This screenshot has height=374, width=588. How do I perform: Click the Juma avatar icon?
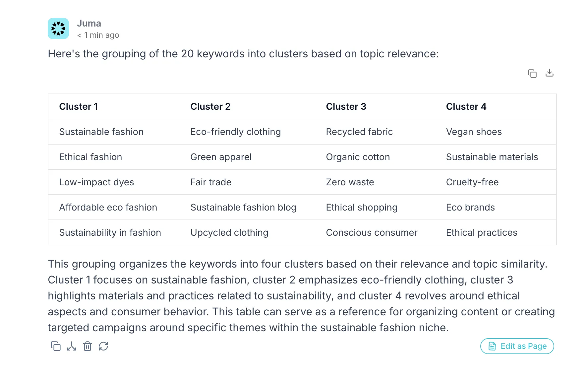58,29
